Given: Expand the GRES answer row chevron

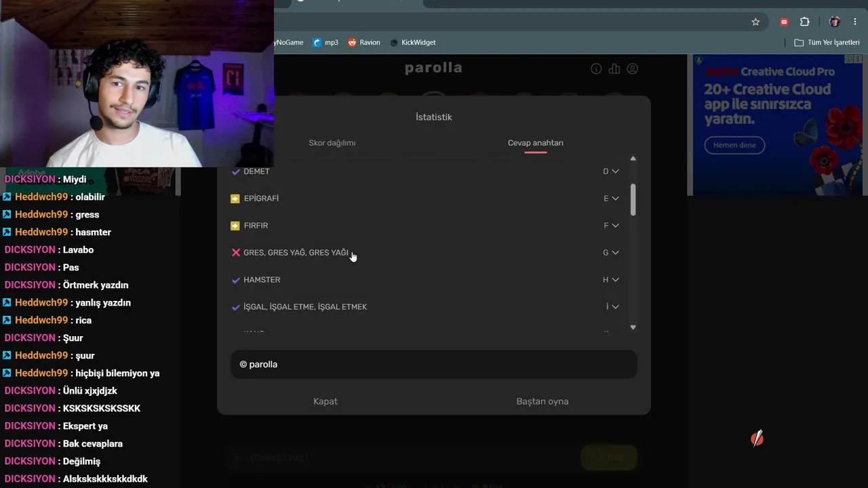Looking at the screenshot, I should tap(615, 253).
